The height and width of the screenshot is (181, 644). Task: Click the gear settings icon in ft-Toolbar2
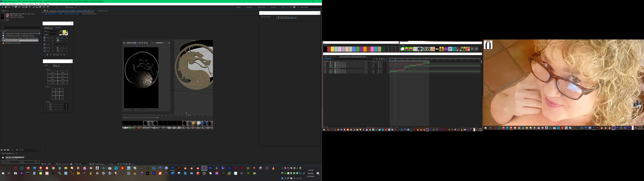point(476,49)
